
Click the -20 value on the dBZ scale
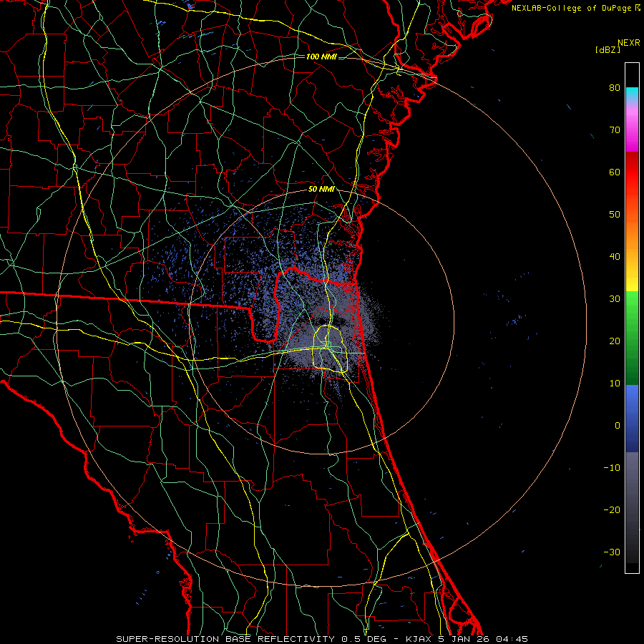point(612,510)
